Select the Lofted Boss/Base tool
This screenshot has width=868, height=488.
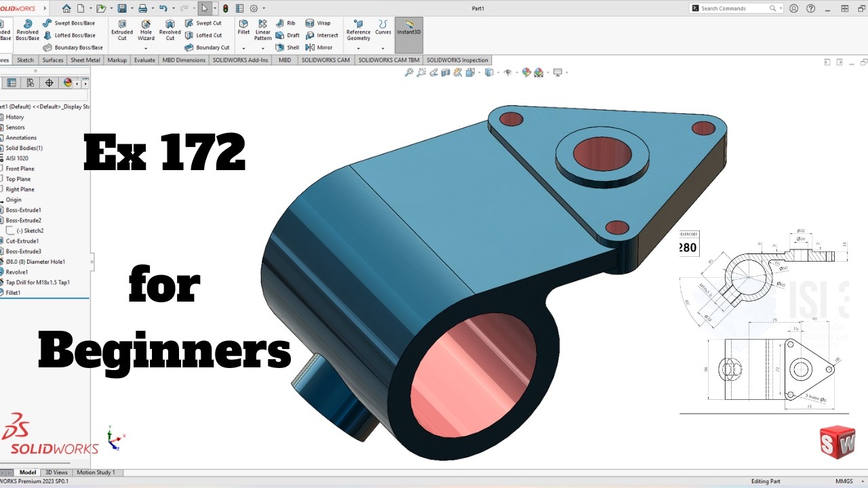point(68,35)
